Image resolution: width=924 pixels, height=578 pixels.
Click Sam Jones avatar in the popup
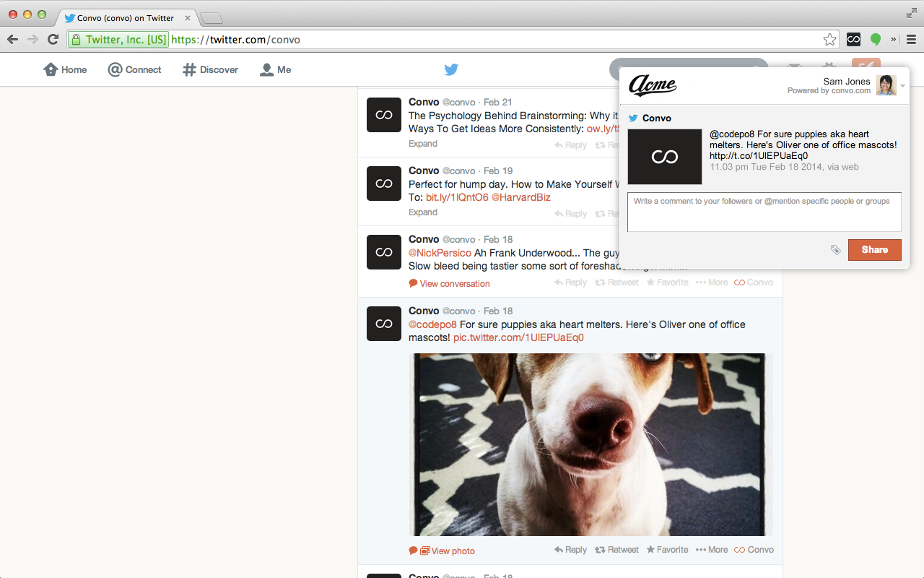click(x=886, y=85)
